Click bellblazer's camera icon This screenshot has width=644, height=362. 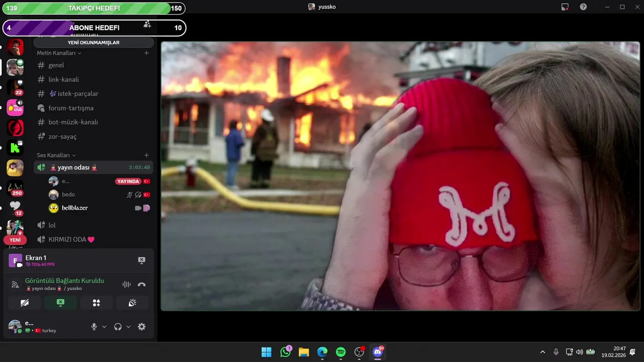[x=138, y=208]
